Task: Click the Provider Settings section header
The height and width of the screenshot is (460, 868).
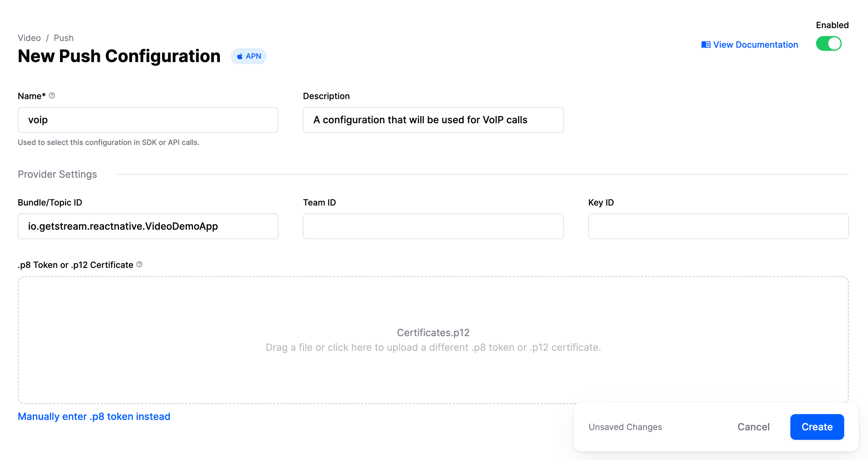Action: point(57,174)
